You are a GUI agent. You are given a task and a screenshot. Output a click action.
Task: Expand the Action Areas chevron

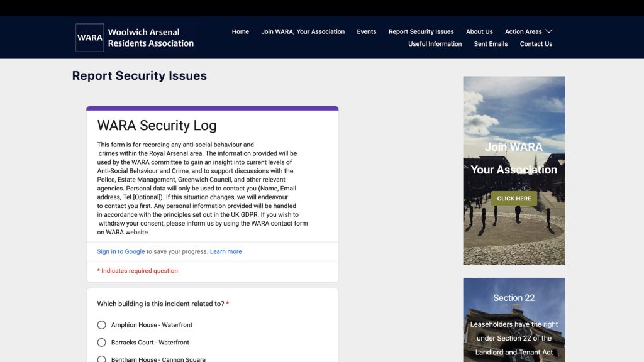point(549,31)
